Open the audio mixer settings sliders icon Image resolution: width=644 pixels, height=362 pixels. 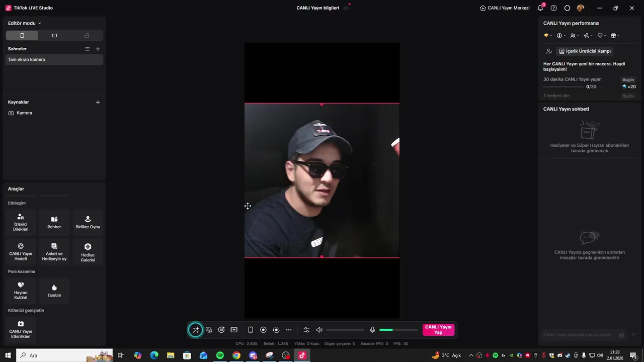coord(306,330)
